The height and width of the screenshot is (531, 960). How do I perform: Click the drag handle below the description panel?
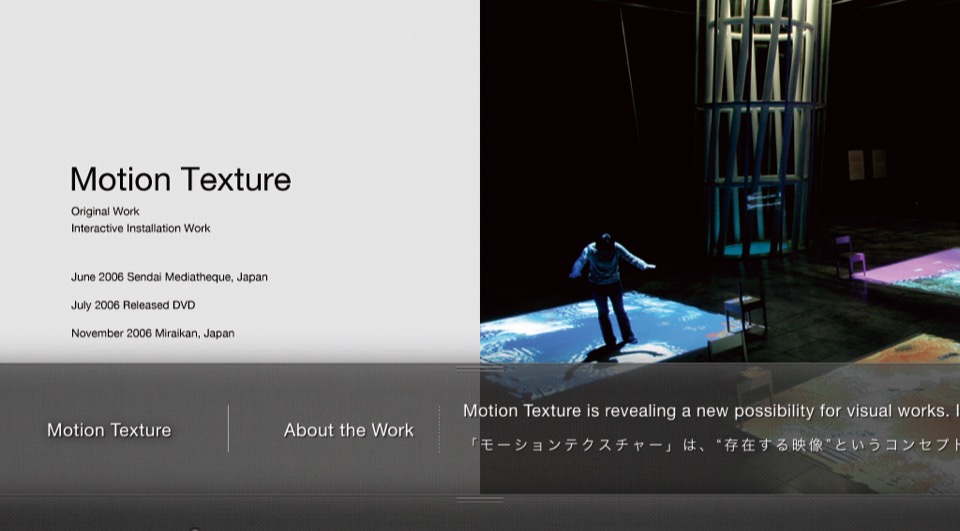point(480,500)
